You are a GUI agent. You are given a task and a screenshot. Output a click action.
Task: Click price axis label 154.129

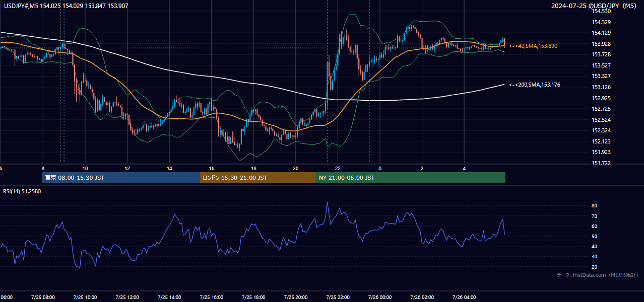pos(601,33)
